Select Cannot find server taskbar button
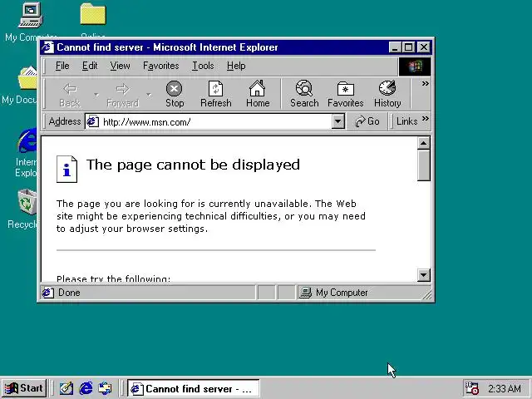The image size is (532, 399). (x=194, y=388)
